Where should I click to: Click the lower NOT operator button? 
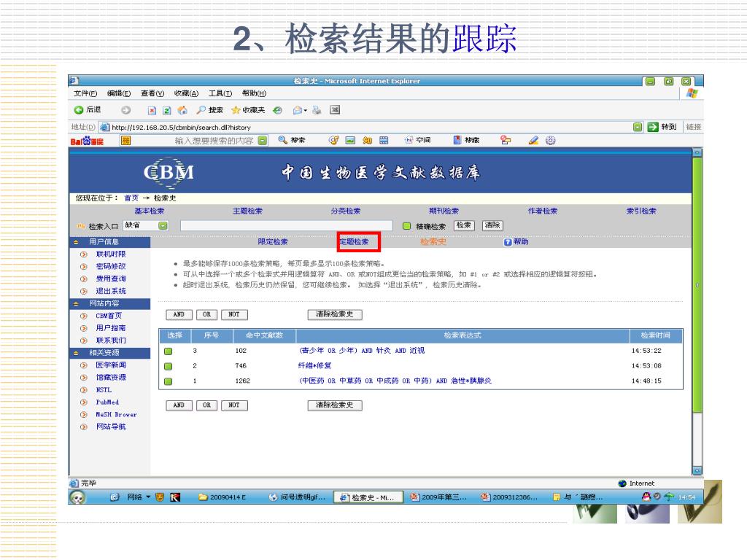tap(234, 405)
